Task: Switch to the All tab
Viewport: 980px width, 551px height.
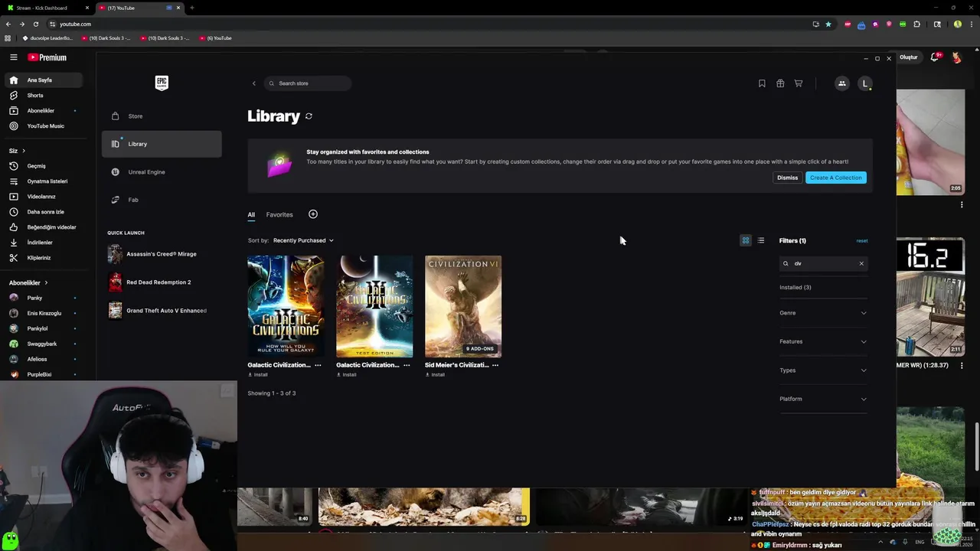Action: tap(251, 215)
